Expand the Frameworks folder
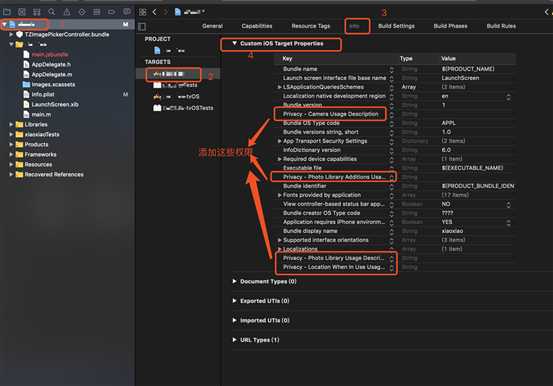This screenshot has width=553, height=386. click(11, 155)
